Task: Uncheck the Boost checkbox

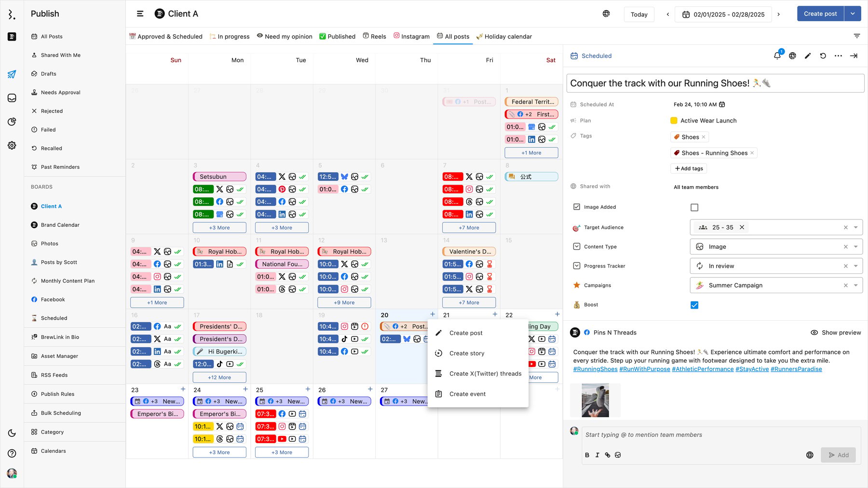Action: (694, 305)
